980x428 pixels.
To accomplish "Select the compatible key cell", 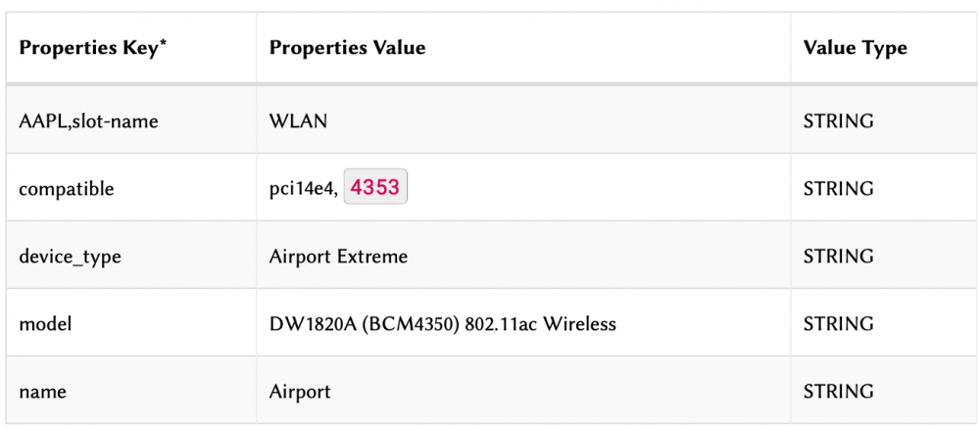I will click(67, 189).
